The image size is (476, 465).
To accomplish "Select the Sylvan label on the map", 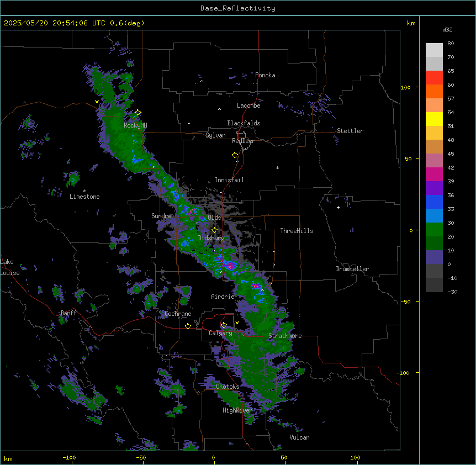I will pyautogui.click(x=215, y=135).
